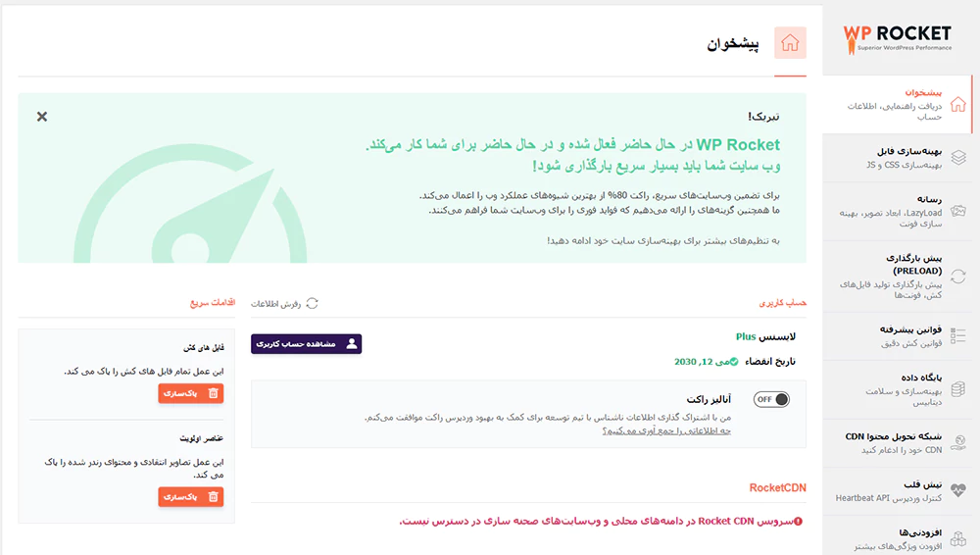Click the Plus license label
Viewport: 980px width, 555px height.
(x=746, y=336)
